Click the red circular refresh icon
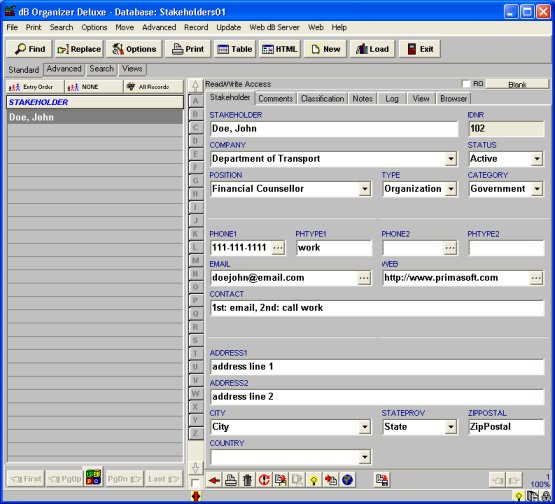This screenshot has height=504, width=555. coord(264,480)
